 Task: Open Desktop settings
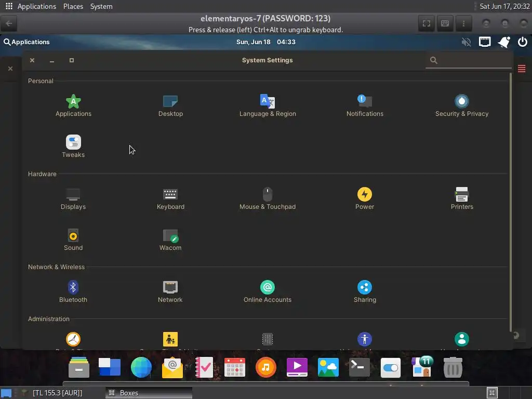click(x=170, y=101)
